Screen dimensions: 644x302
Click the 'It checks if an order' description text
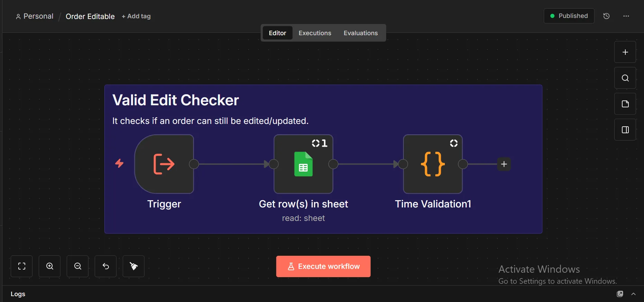[211, 121]
